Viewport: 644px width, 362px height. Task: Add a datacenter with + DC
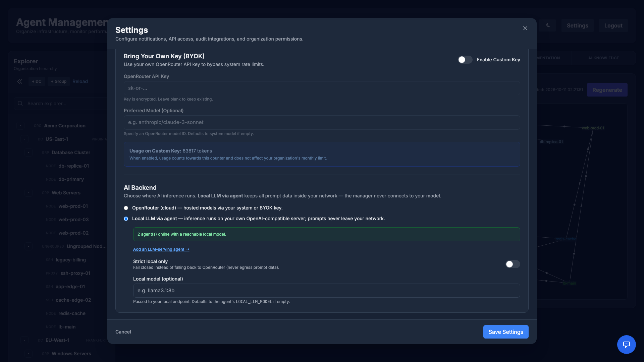pos(37,81)
